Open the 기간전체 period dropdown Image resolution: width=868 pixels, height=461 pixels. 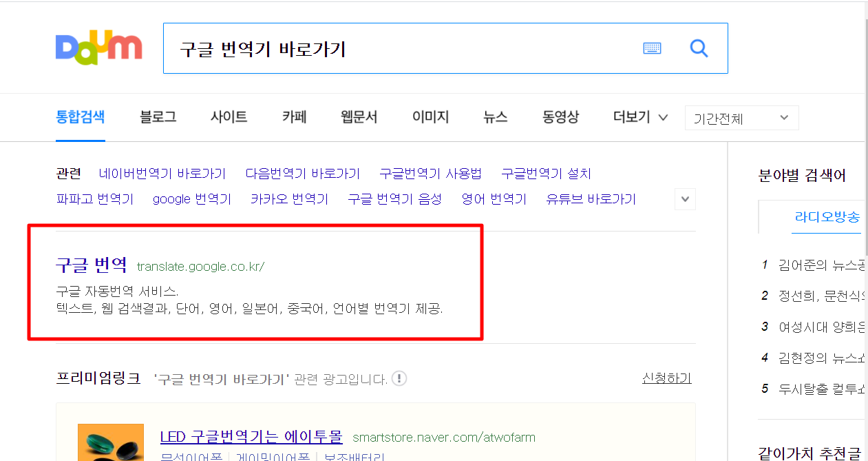coord(741,118)
